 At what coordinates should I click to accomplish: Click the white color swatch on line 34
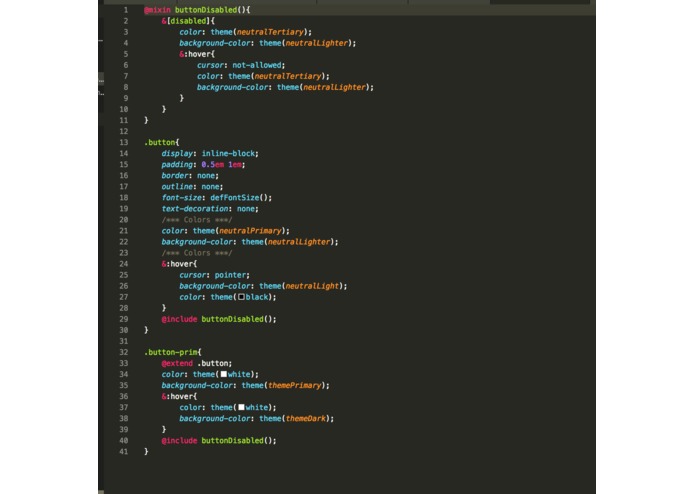[x=223, y=374]
